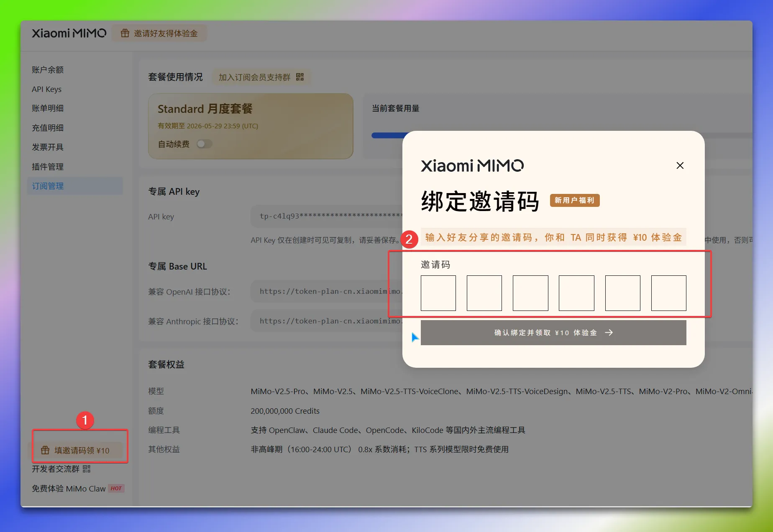Click the OpenAI 接口协议 Base URL field

(326, 291)
